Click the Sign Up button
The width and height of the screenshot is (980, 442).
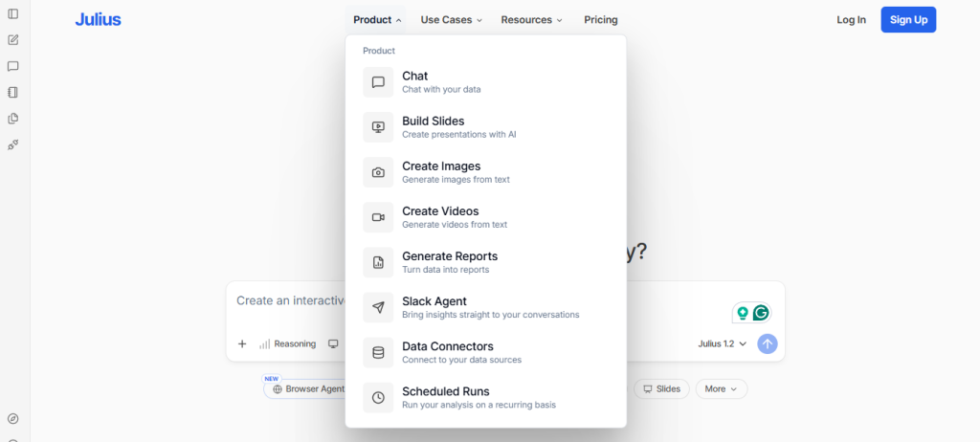pyautogui.click(x=909, y=20)
